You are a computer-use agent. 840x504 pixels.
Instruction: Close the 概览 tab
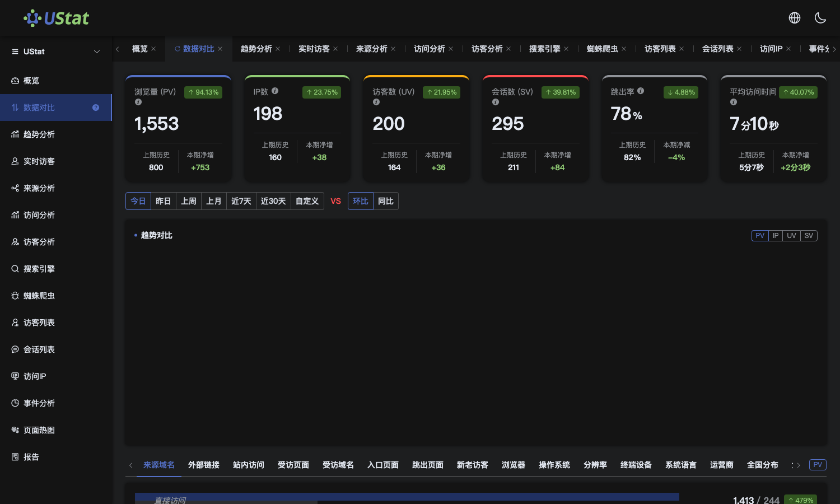153,49
